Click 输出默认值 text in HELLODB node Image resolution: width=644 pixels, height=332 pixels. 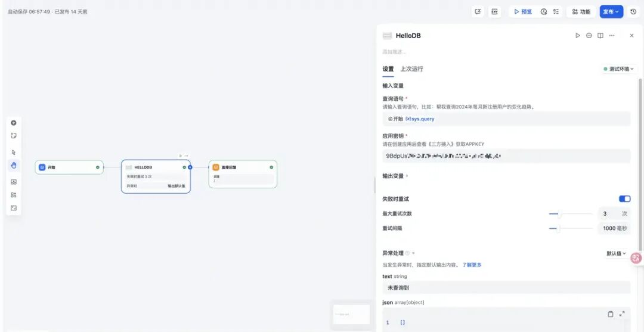pos(176,186)
